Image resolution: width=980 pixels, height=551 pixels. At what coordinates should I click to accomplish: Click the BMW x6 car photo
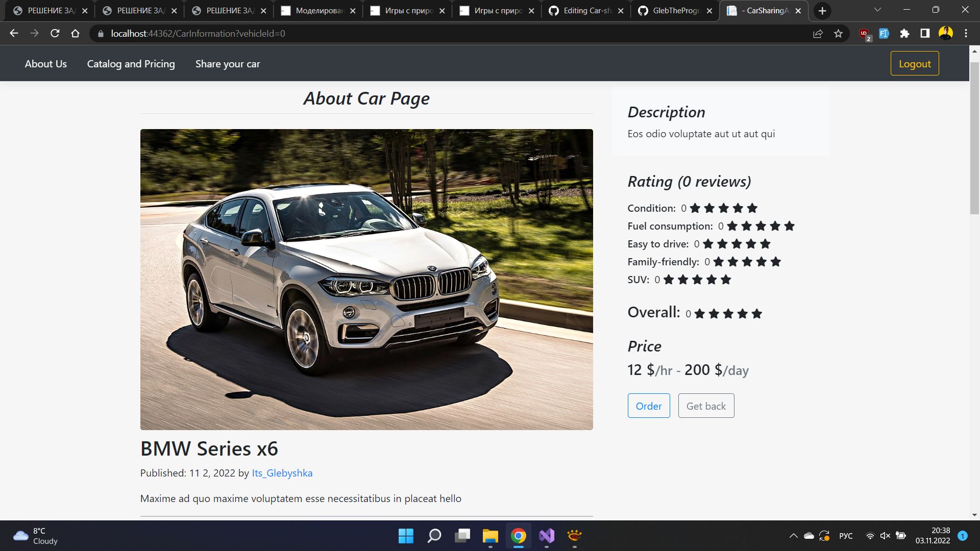[x=366, y=279]
